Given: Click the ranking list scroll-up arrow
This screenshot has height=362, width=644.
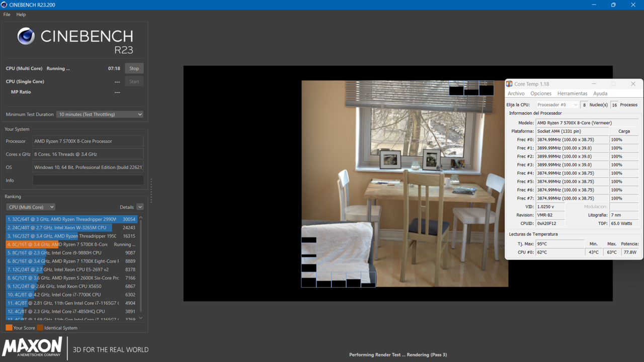Looking at the screenshot, I should click(x=141, y=218).
